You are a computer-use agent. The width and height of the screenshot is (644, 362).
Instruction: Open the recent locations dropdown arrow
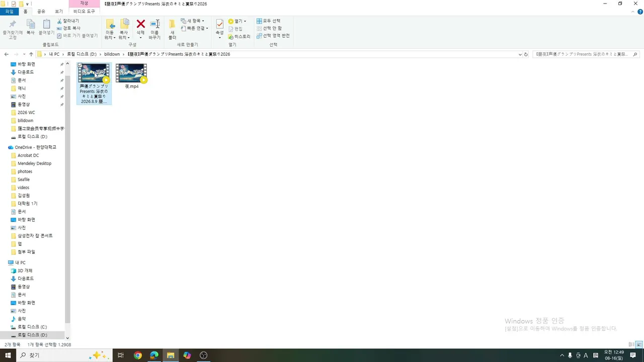(24, 54)
